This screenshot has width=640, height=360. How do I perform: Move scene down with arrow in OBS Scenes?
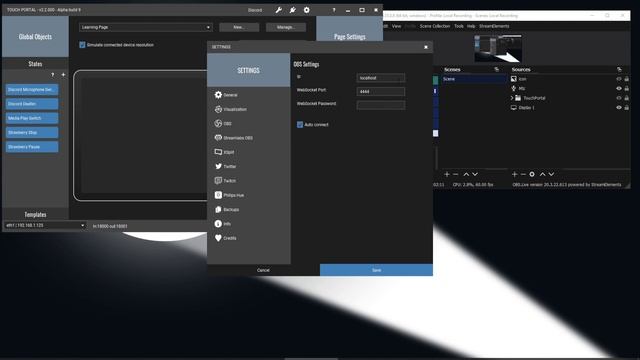click(475, 174)
